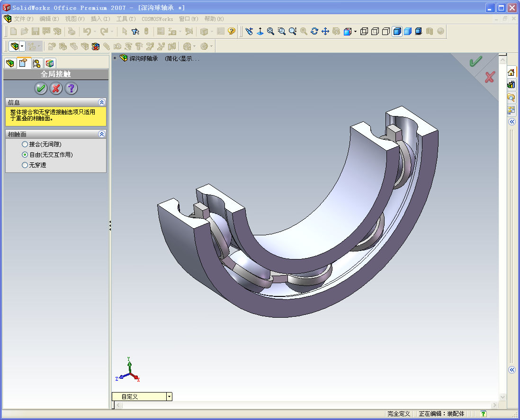Expand the 深沟球轴承 flyout tree node
Viewport: 520px width, 420px height.
[115, 58]
